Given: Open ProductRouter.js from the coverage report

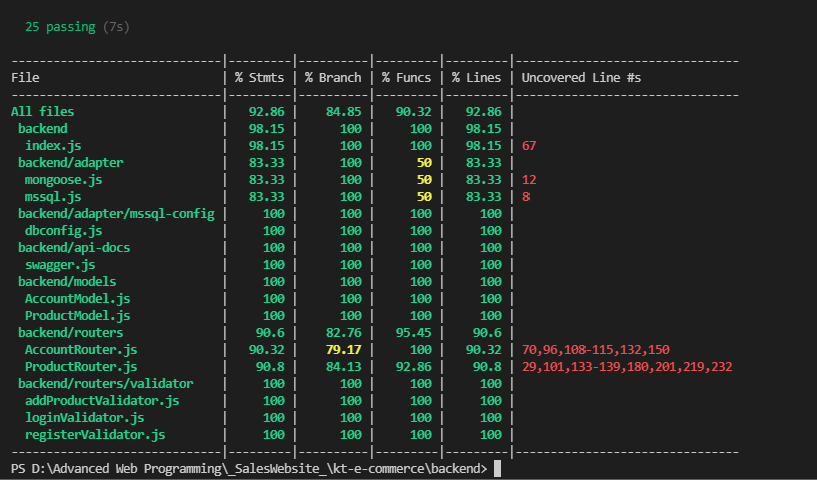Looking at the screenshot, I should [81, 367].
